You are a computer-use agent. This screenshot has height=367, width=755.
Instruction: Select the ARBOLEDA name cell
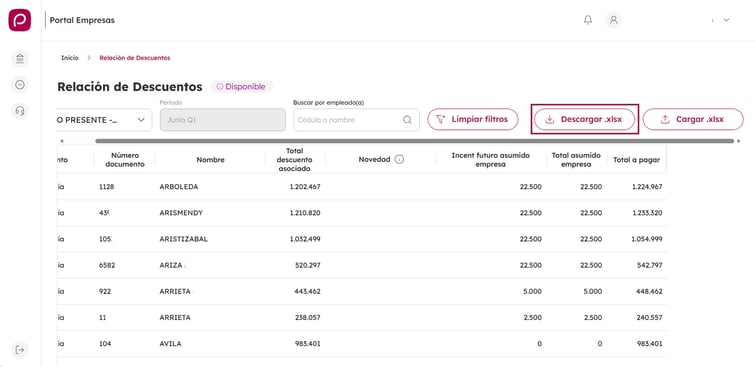[x=179, y=187]
